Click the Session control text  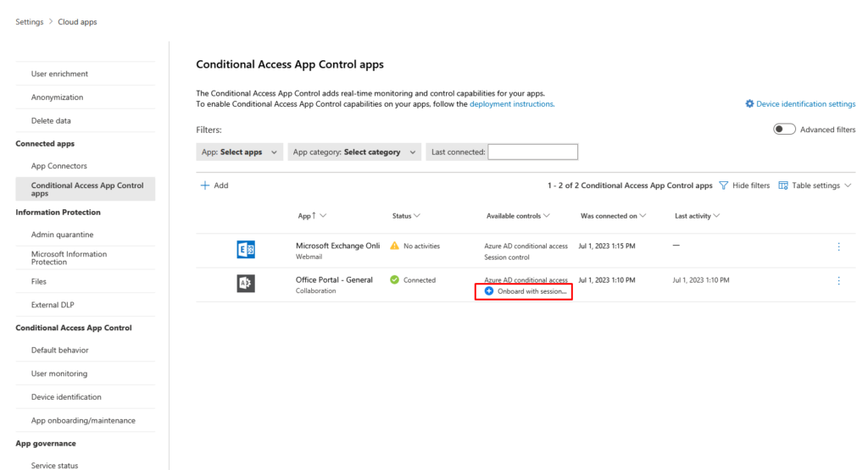point(507,257)
